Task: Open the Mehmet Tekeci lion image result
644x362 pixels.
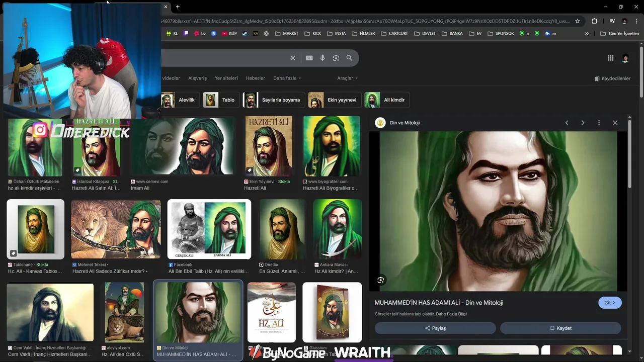Action: pos(116,229)
